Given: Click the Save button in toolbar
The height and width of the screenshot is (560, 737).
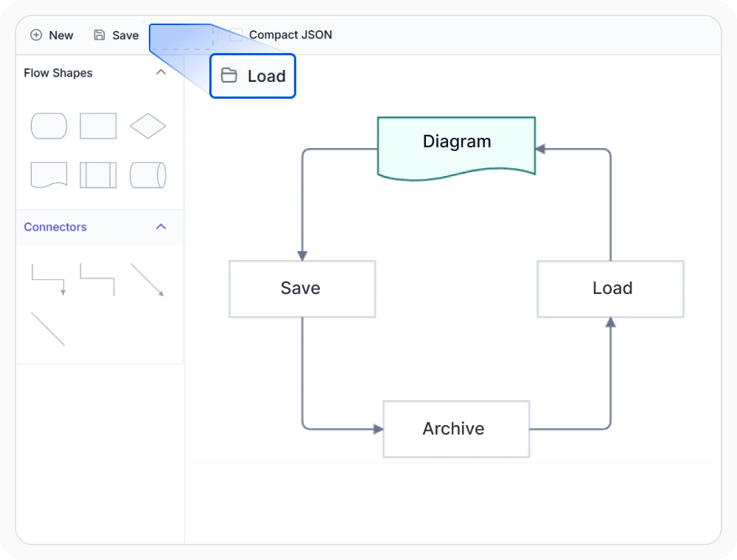Looking at the screenshot, I should click(116, 35).
